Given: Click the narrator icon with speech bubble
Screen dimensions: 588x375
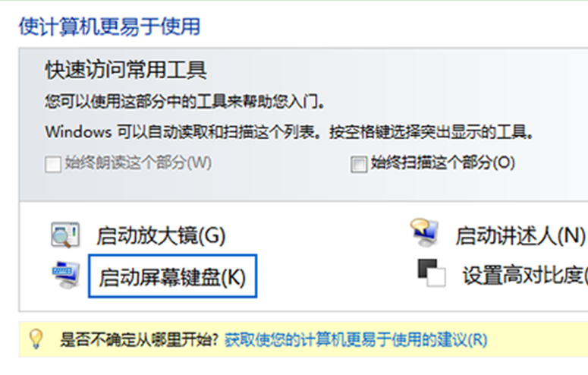Looking at the screenshot, I should click(x=424, y=233).
